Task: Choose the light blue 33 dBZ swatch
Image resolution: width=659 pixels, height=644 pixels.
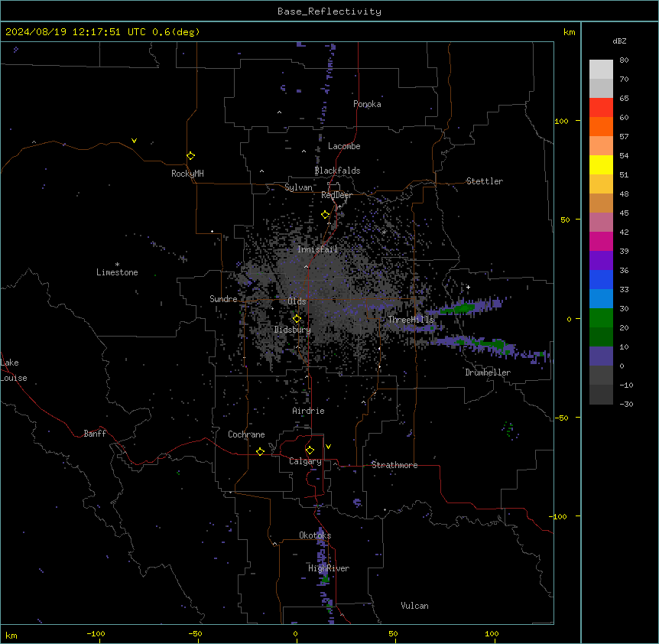Action: click(x=601, y=299)
